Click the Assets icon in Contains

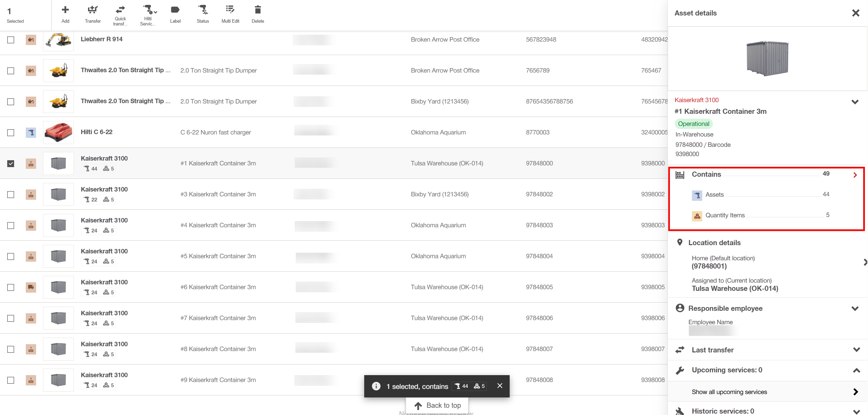[697, 195]
